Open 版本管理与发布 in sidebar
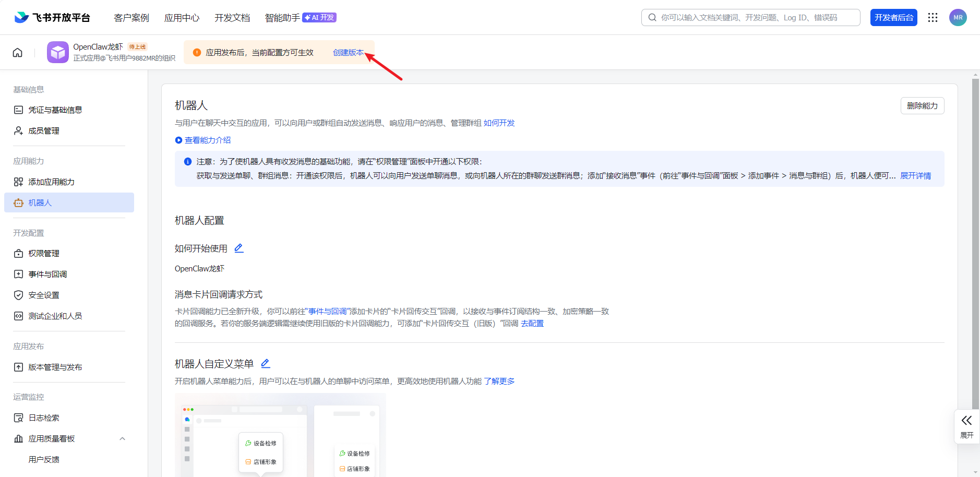This screenshot has height=477, width=980. click(55, 367)
